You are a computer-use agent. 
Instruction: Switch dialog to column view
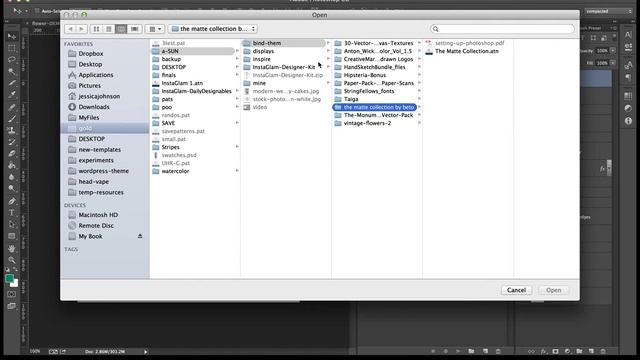coord(121,29)
